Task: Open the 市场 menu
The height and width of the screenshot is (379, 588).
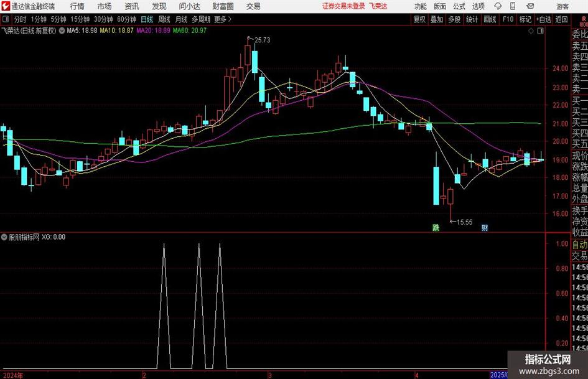Action: pyautogui.click(x=105, y=6)
